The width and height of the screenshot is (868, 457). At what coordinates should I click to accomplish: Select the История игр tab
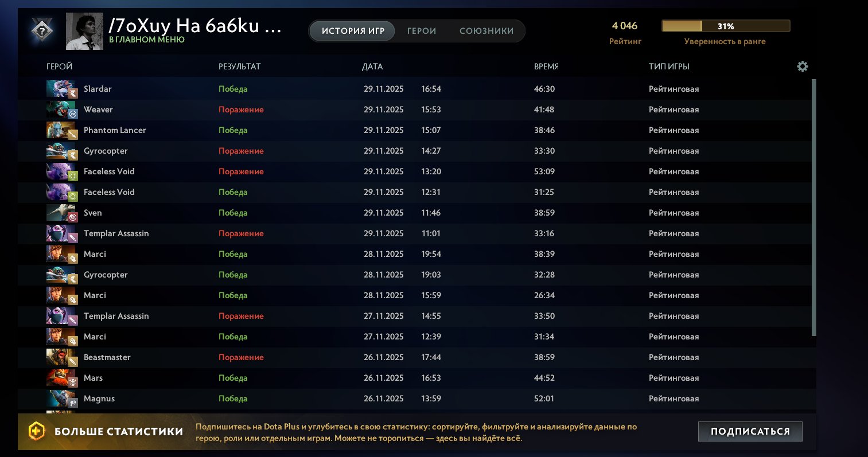pyautogui.click(x=353, y=31)
